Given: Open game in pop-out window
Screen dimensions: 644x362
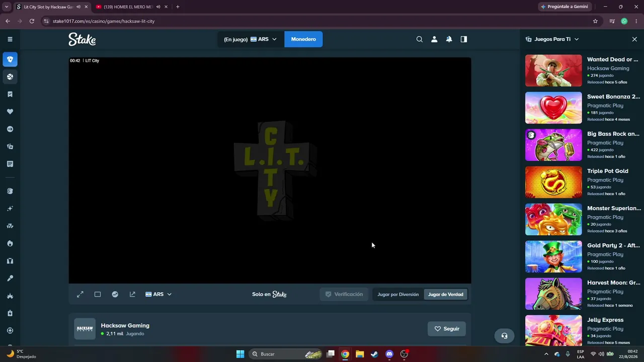Looking at the screenshot, I should tap(132, 295).
